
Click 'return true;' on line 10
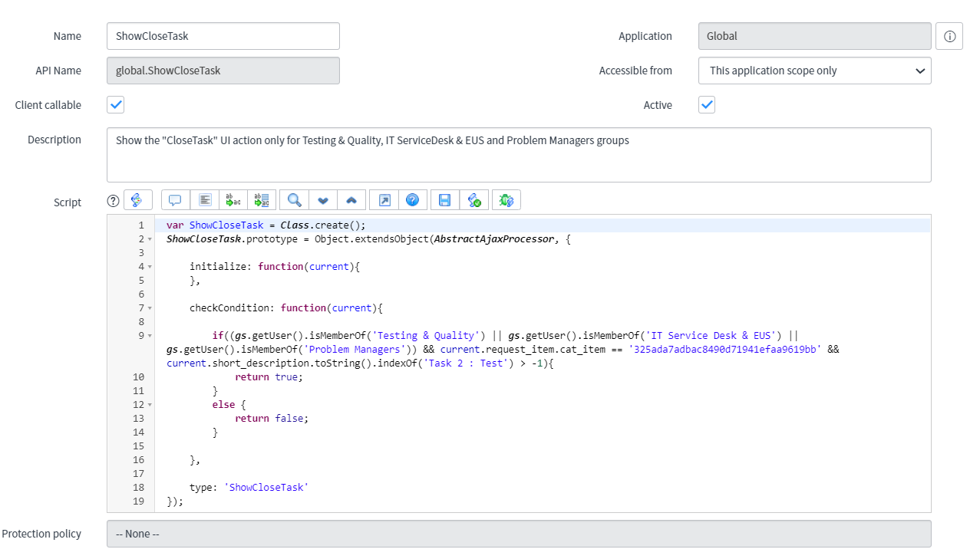point(269,377)
